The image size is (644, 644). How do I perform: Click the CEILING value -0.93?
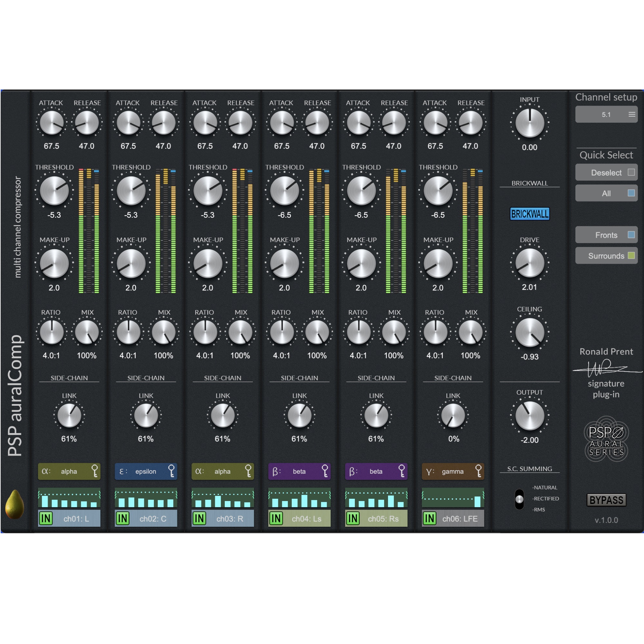(x=529, y=357)
